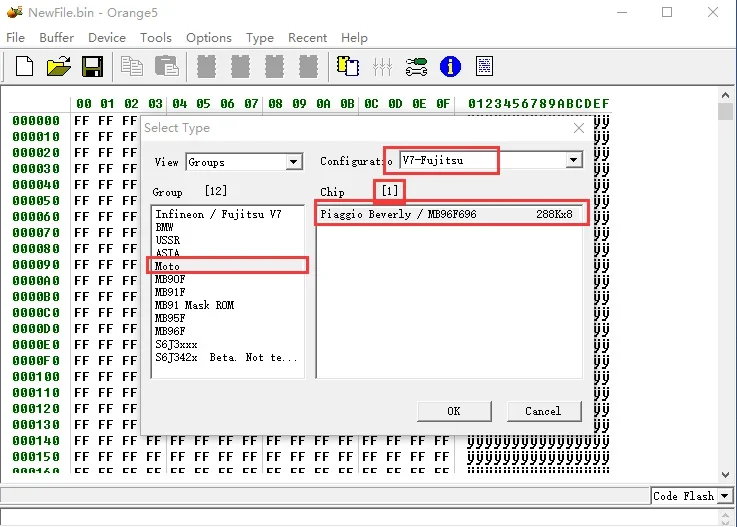Click the 0F column header
The height and width of the screenshot is (527, 737).
tap(443, 103)
